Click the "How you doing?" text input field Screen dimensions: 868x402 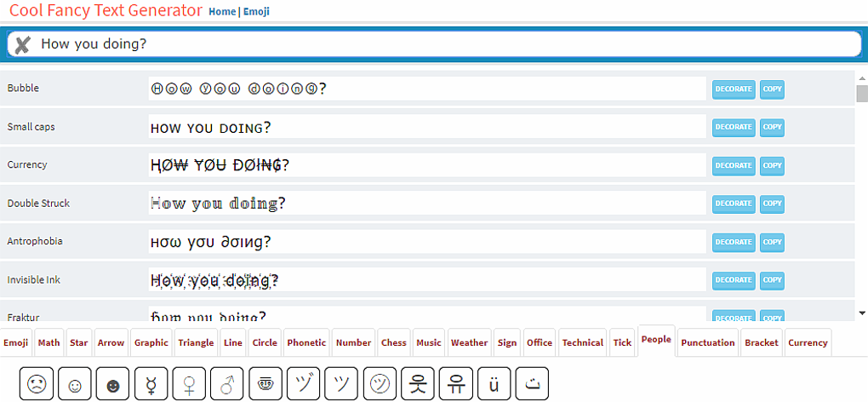443,44
